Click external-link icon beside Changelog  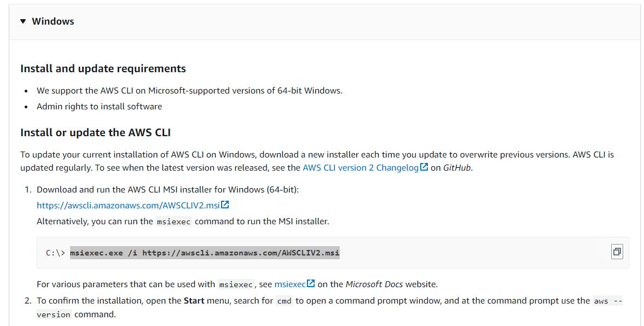424,167
